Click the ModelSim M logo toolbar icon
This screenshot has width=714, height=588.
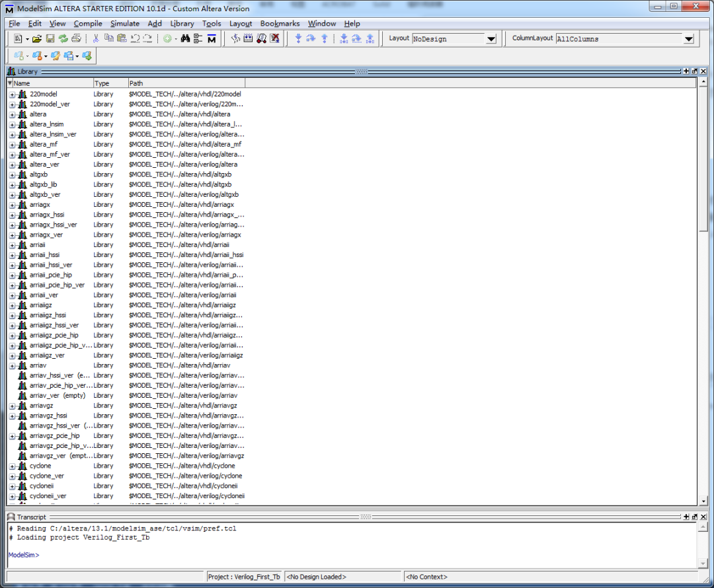(212, 39)
